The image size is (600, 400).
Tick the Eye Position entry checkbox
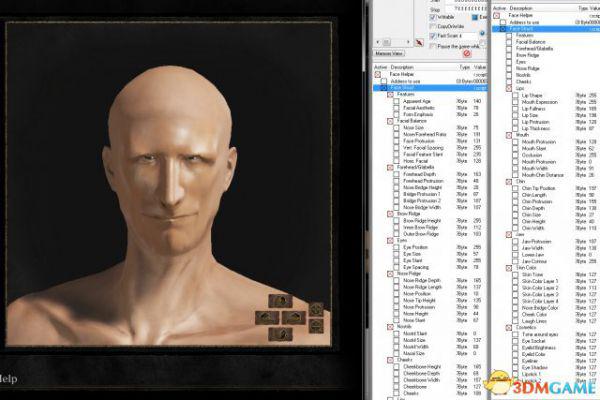[396, 247]
